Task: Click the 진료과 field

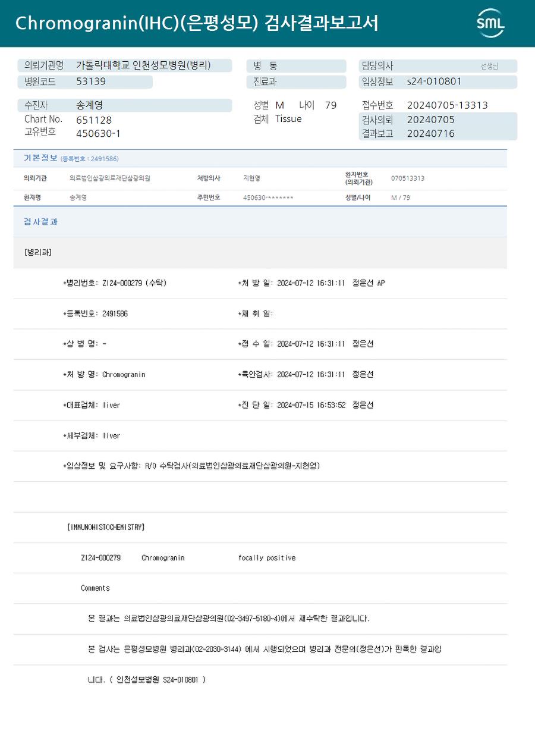Action: pyautogui.click(x=296, y=82)
